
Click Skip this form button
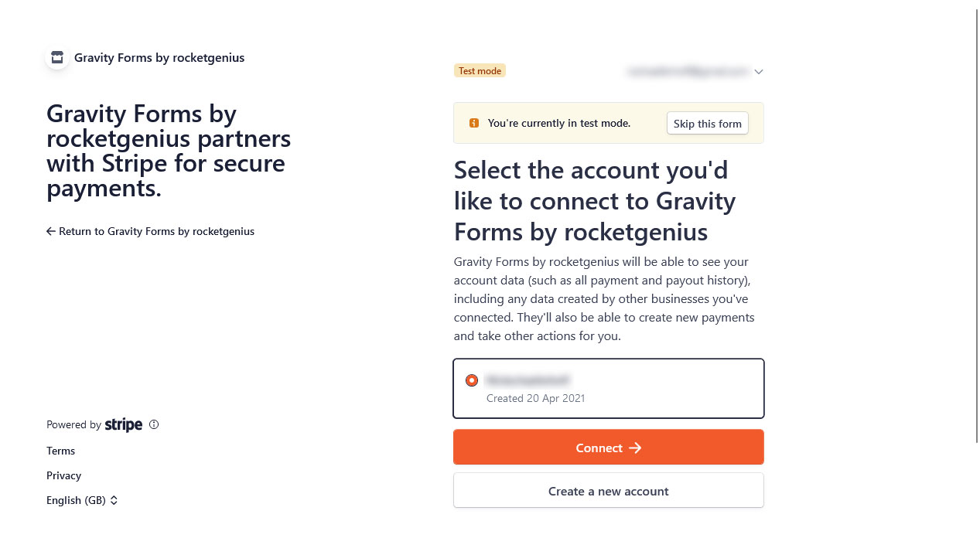pyautogui.click(x=708, y=124)
